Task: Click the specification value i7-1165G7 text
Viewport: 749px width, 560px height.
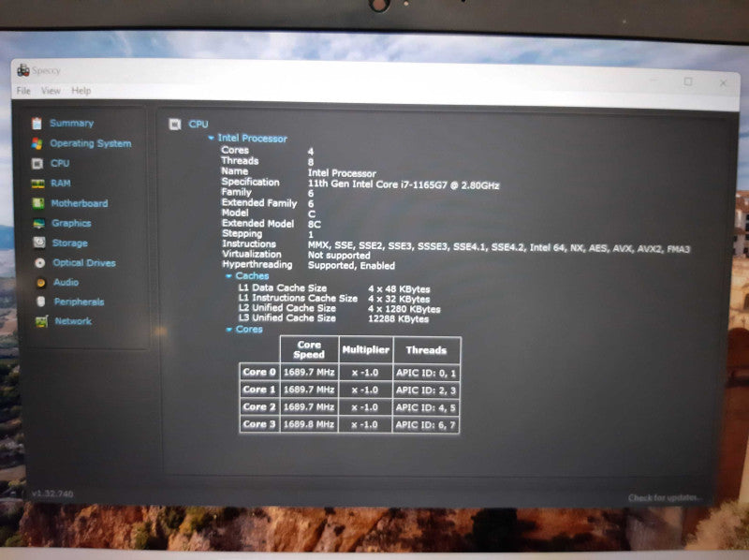Action: [x=404, y=184]
